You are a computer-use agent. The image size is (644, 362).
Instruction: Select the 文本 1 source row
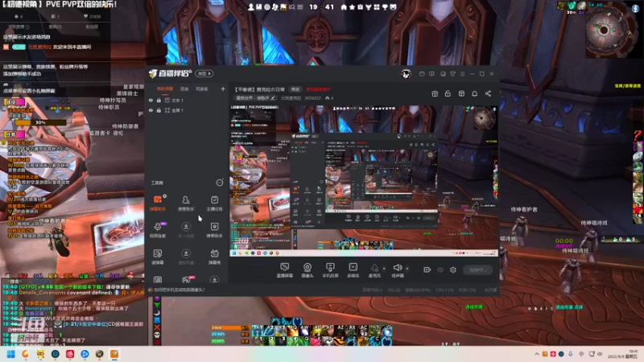[x=186, y=100]
